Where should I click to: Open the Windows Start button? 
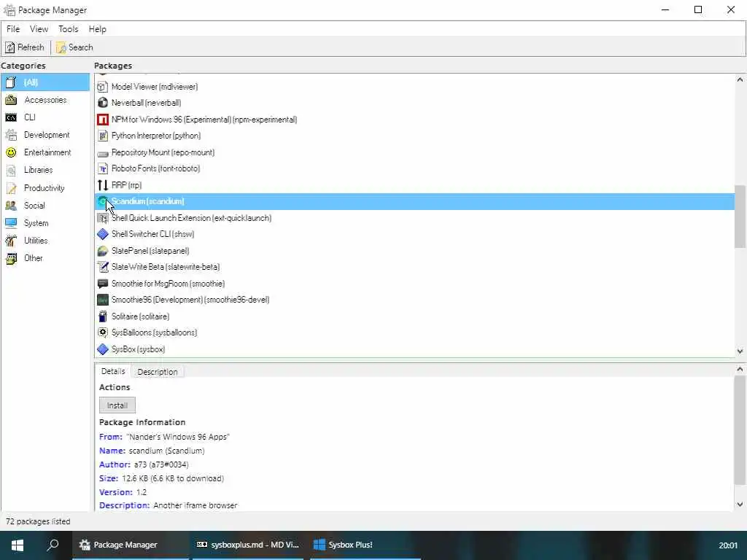tap(18, 545)
